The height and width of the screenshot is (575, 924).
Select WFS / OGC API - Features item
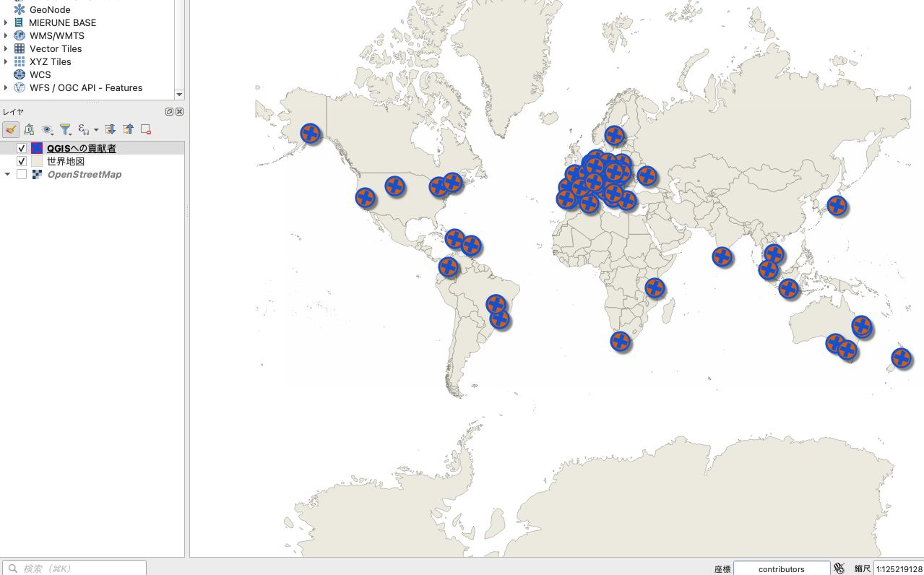(x=86, y=87)
